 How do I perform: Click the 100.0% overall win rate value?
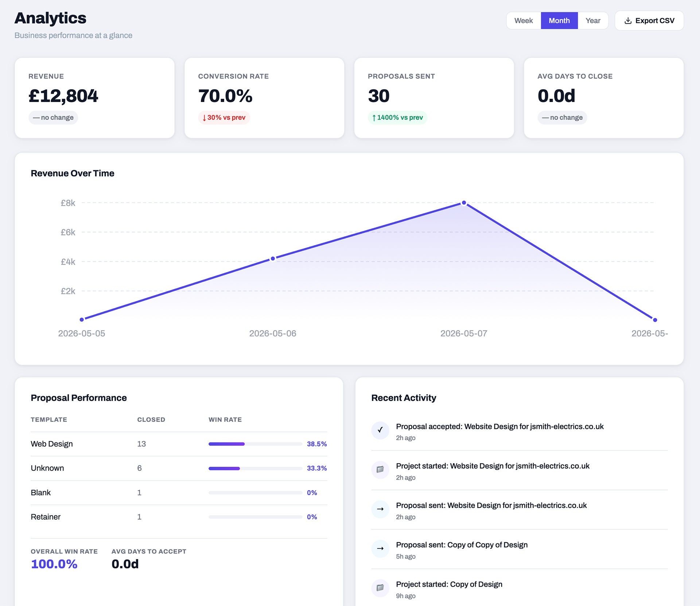pos(54,564)
